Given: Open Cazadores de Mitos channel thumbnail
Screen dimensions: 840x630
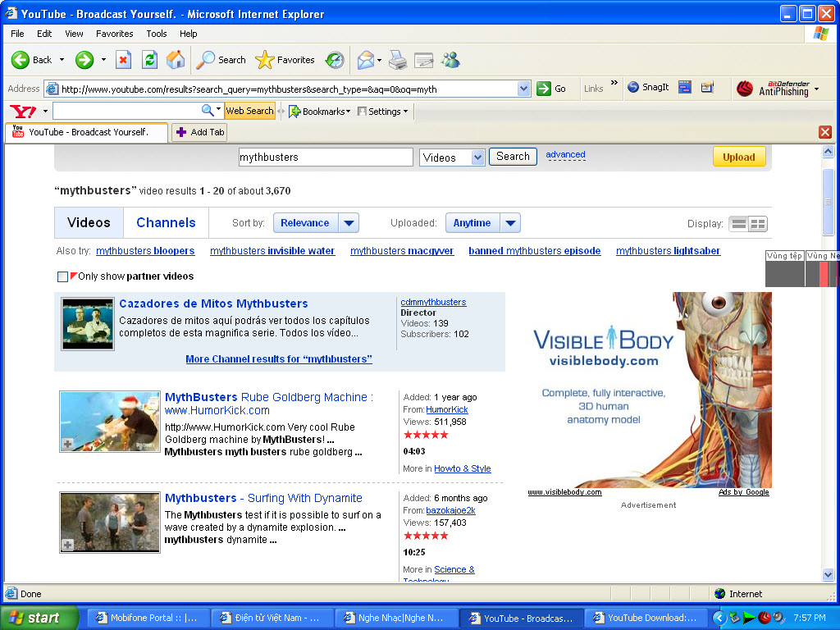Looking at the screenshot, I should point(87,324).
